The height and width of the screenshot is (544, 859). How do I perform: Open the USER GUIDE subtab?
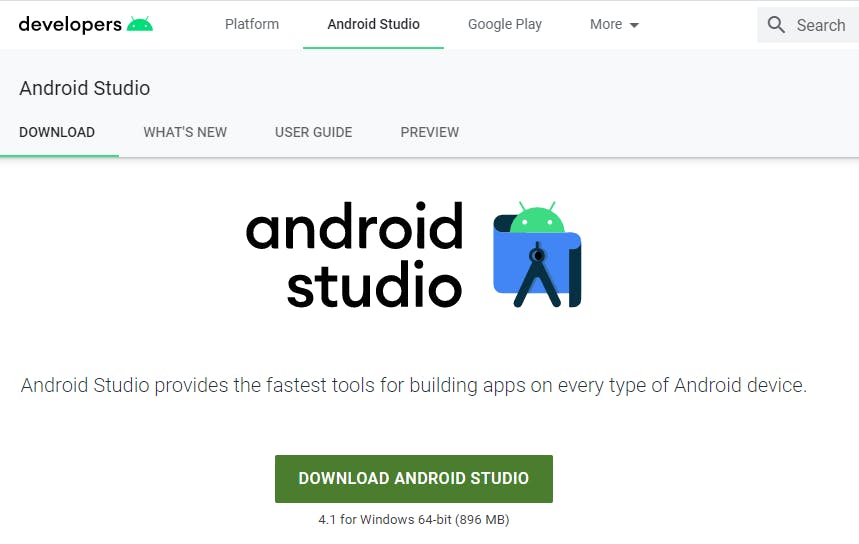(313, 132)
